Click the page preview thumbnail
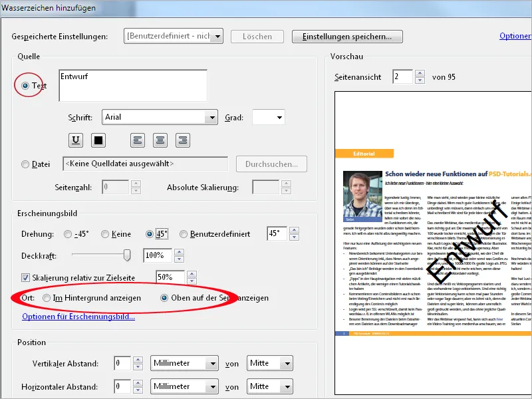Viewport: 532px width, 399px height. point(434,243)
